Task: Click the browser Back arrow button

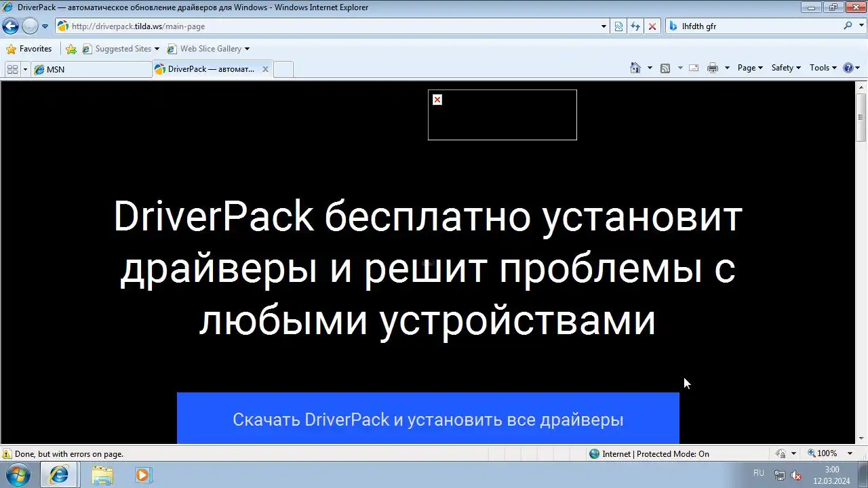Action: tap(10, 26)
